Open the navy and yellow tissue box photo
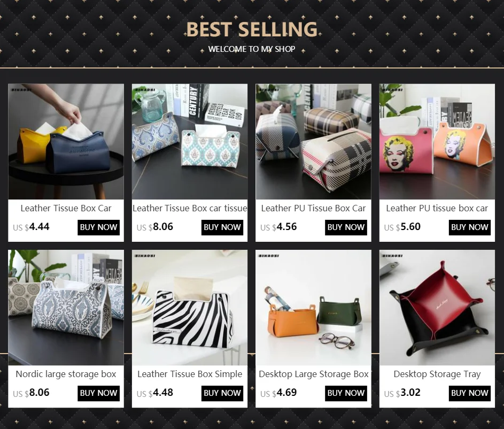This screenshot has width=504, height=429. click(x=66, y=142)
